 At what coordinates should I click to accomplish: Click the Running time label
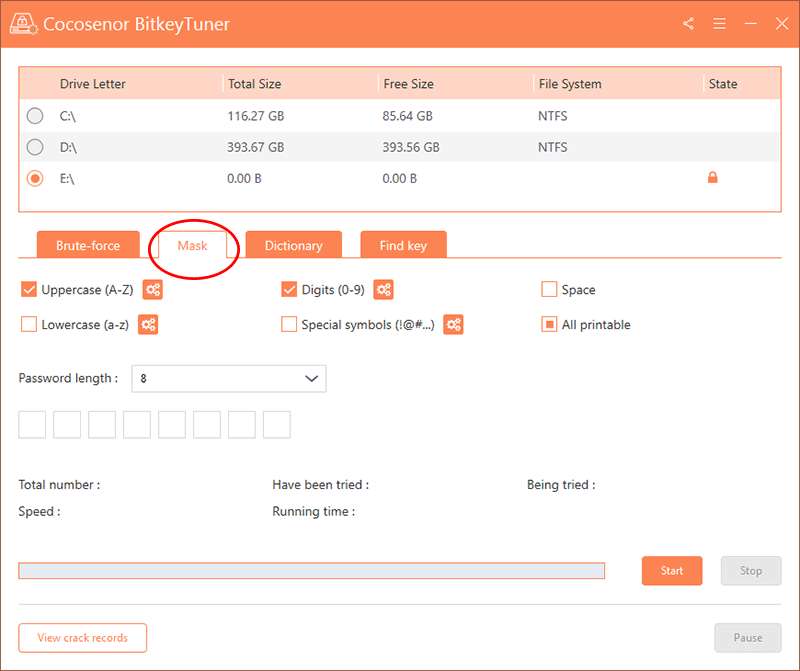tap(313, 511)
